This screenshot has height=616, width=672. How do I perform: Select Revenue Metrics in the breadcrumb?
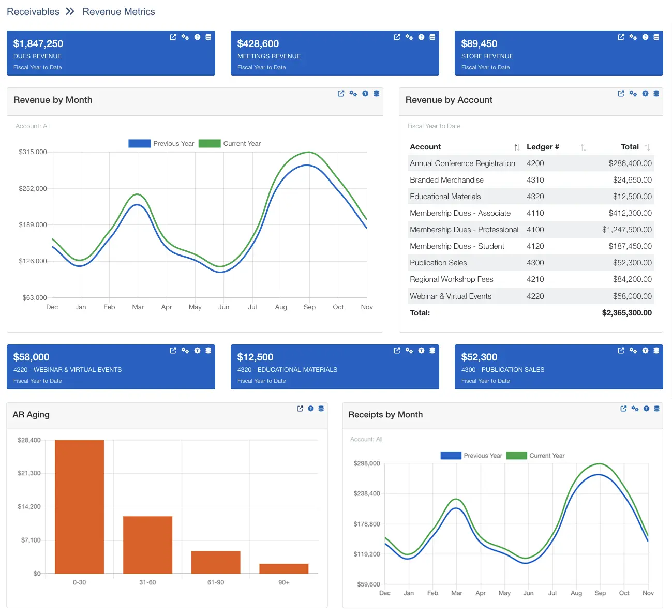tap(118, 11)
